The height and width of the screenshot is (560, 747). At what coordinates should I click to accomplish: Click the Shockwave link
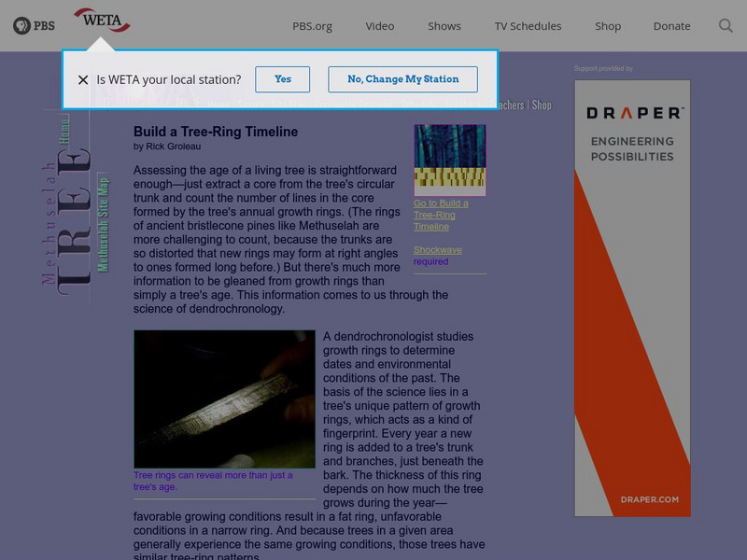point(437,250)
